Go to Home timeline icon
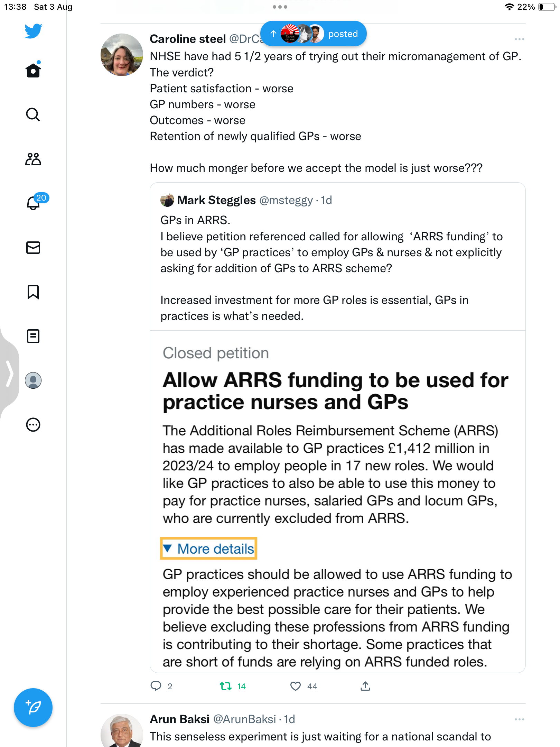560x747 pixels. pos(33,70)
